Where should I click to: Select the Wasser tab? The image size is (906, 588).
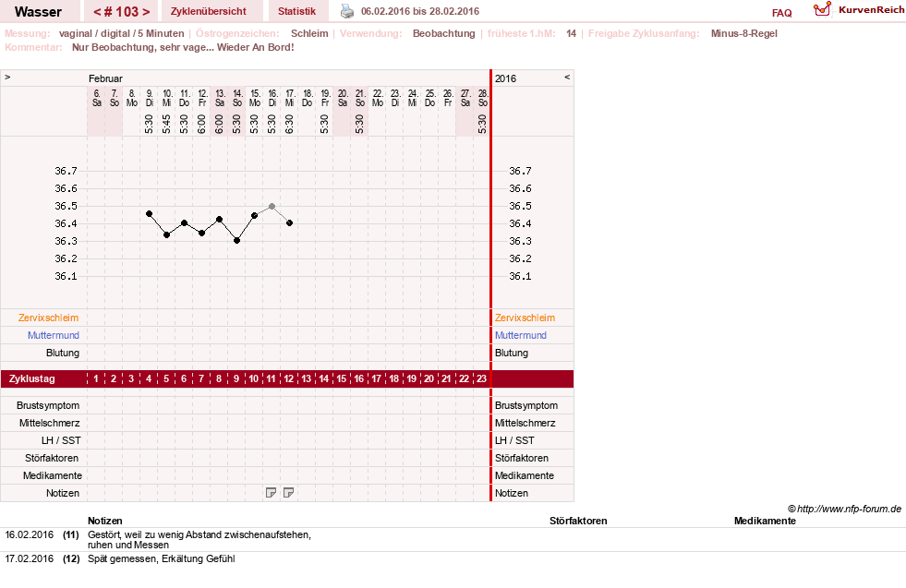coord(38,12)
